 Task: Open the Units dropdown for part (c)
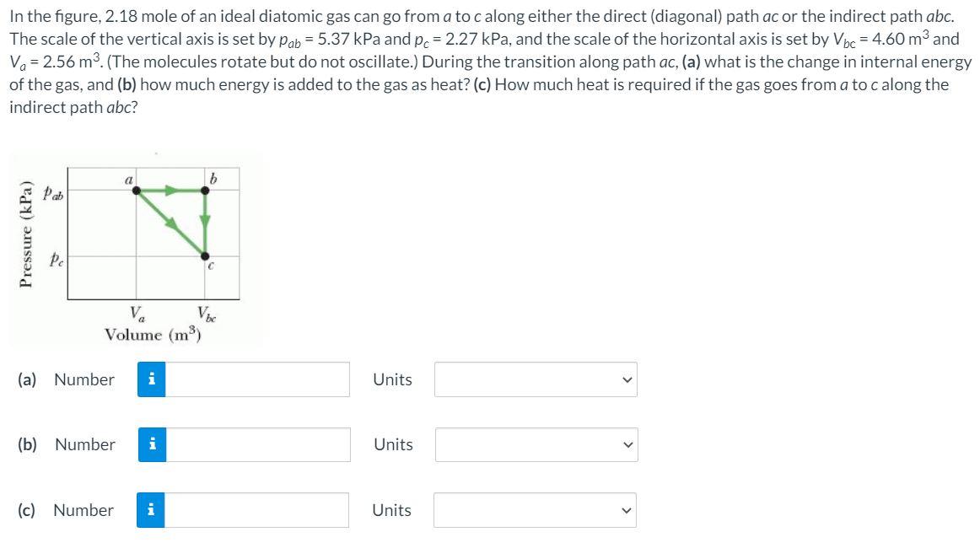coord(535,509)
